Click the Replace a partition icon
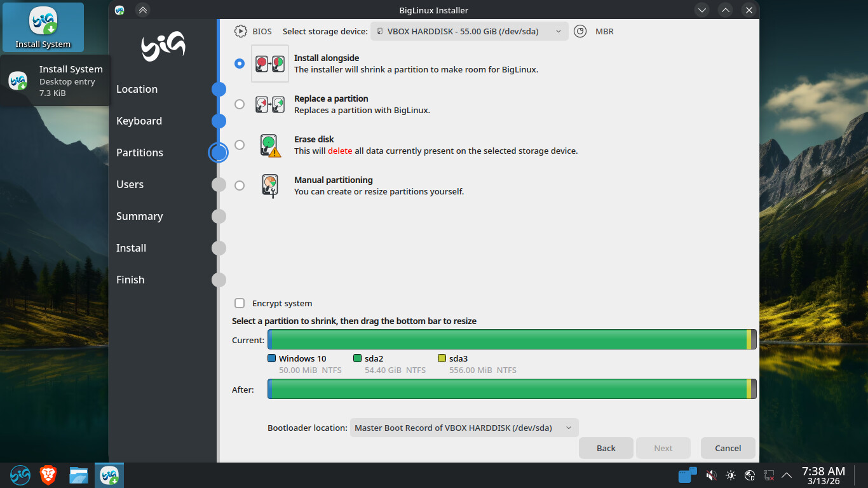 click(270, 104)
